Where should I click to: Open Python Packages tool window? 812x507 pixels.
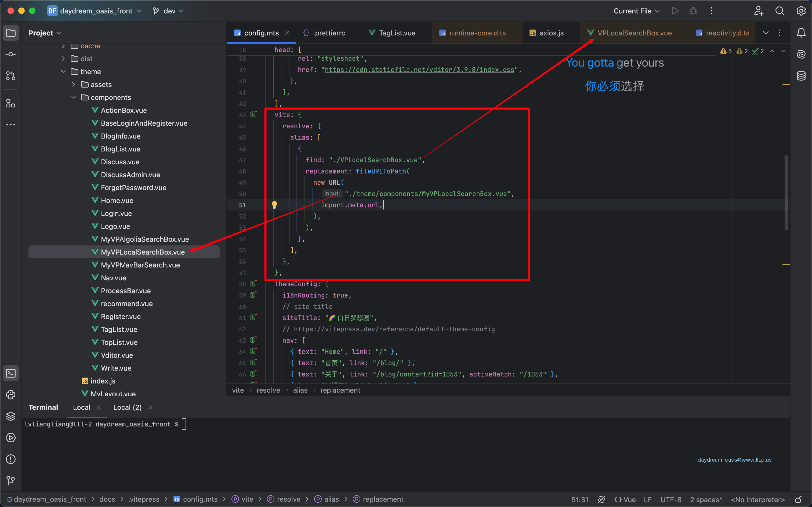pos(11,395)
